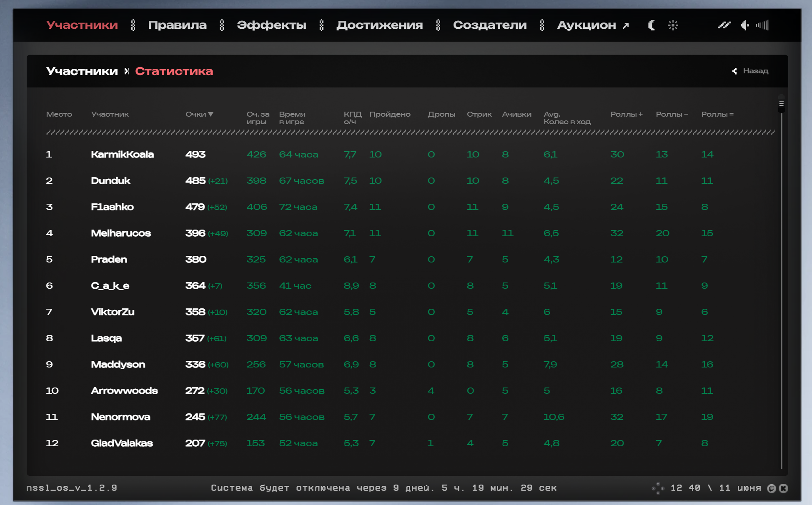Image resolution: width=812 pixels, height=505 pixels.
Task: Switch to dark theme with moon icon
Action: pos(652,25)
